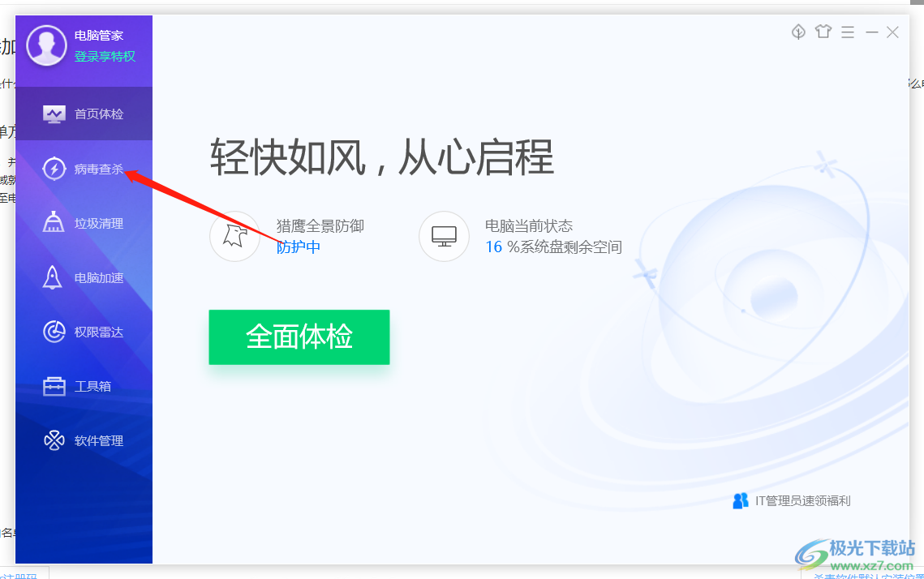The width and height of the screenshot is (924, 579).
Task: Click the broom icon for junk cleanup
Action: point(54,222)
